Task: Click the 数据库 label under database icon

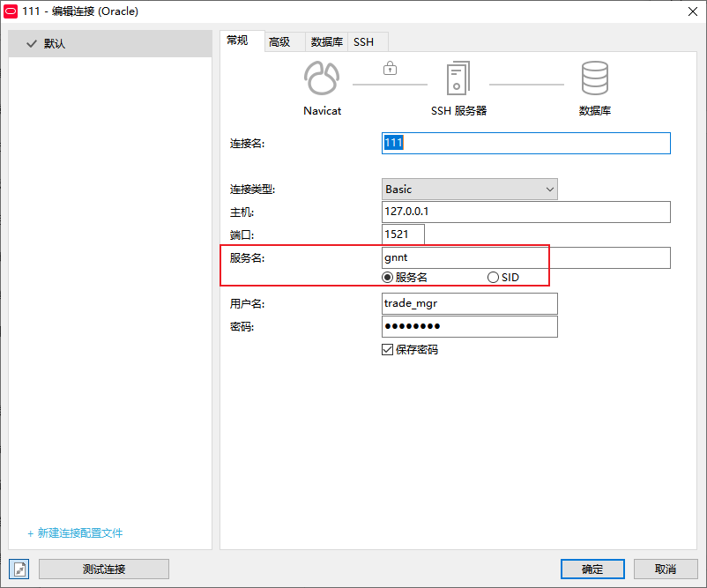Action: 595,110
